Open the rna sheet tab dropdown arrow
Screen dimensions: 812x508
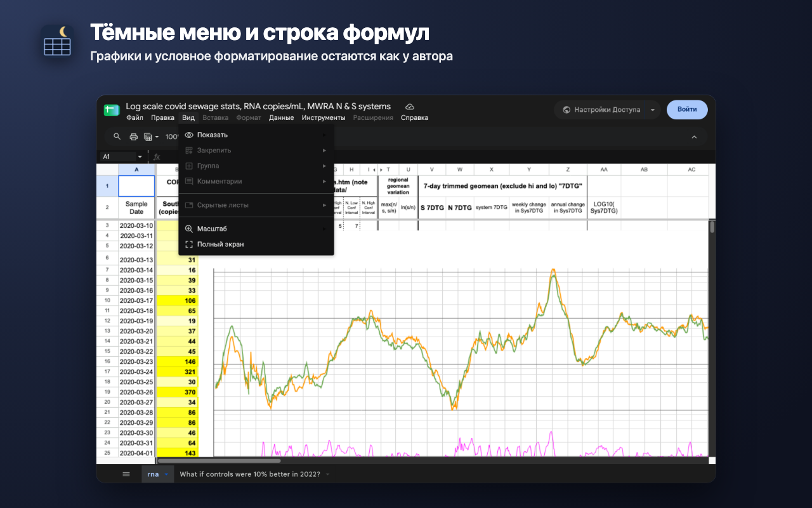click(166, 474)
